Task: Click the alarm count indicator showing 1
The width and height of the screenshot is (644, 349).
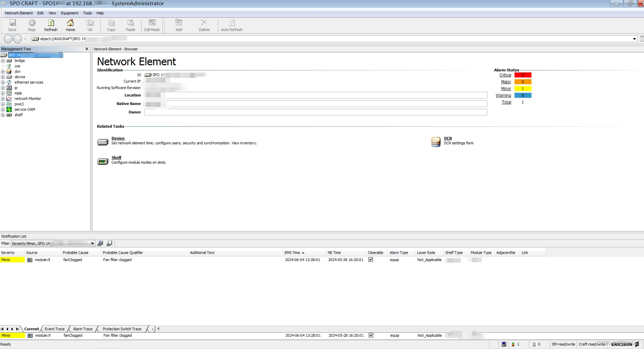Action: [515, 344]
